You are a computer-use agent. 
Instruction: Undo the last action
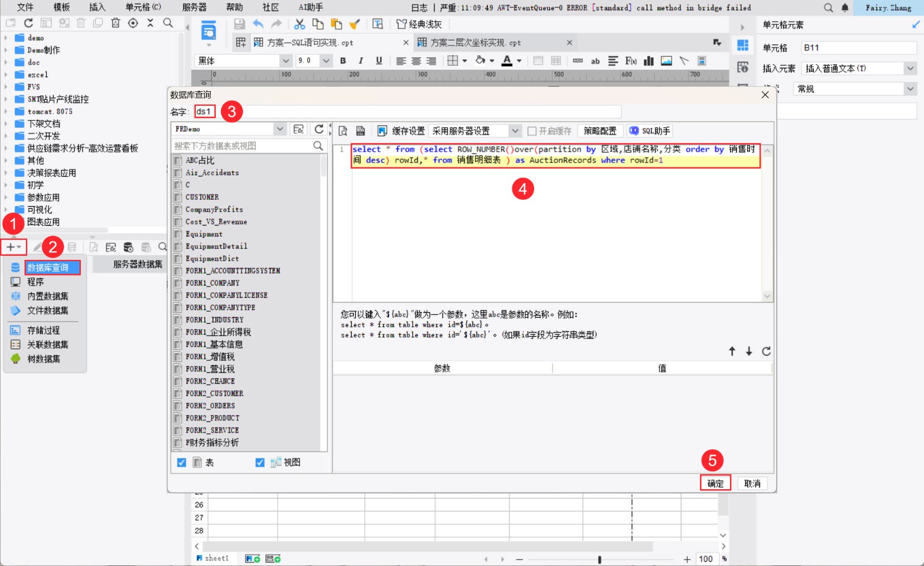[258, 24]
